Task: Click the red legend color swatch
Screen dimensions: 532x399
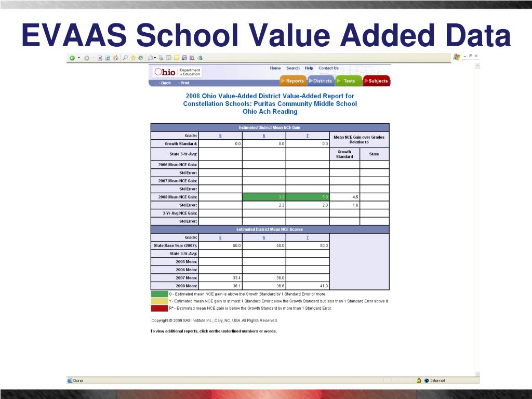Action: point(159,309)
